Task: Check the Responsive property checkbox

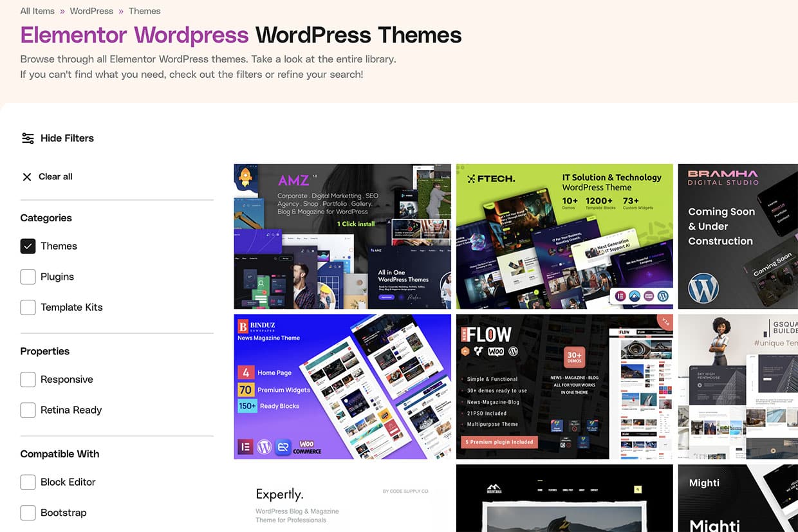Action: click(x=28, y=380)
